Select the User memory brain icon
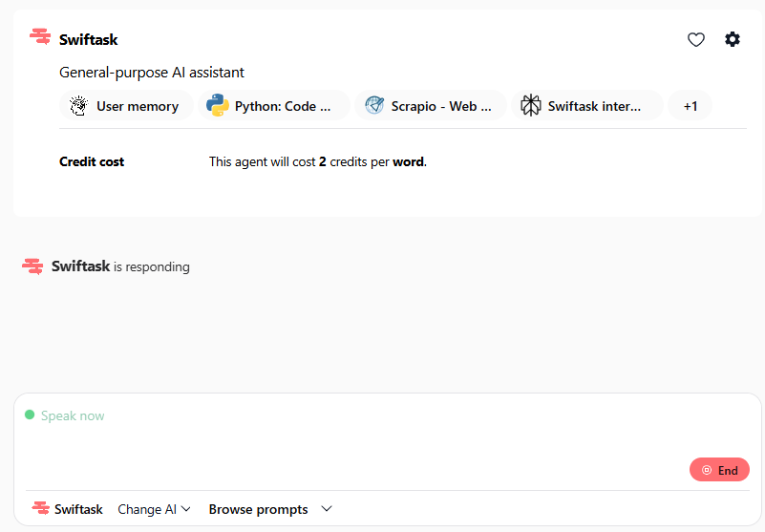The image size is (765, 532). click(78, 106)
